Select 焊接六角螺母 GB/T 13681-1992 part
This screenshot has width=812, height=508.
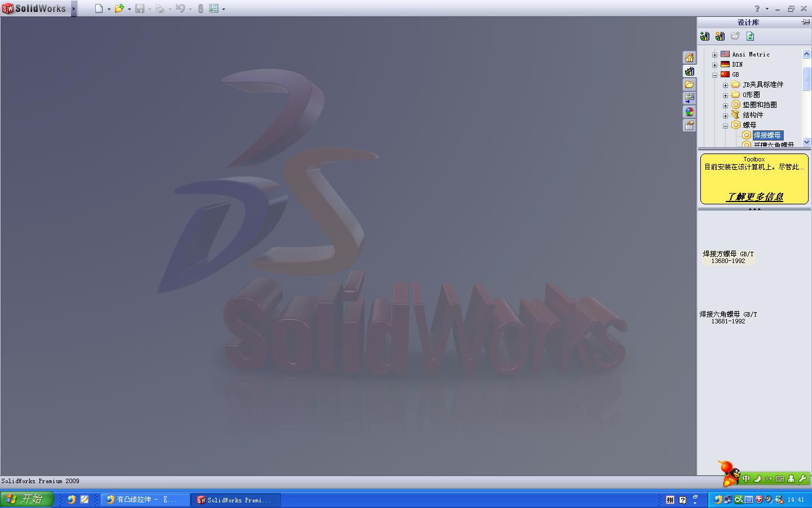[728, 318]
